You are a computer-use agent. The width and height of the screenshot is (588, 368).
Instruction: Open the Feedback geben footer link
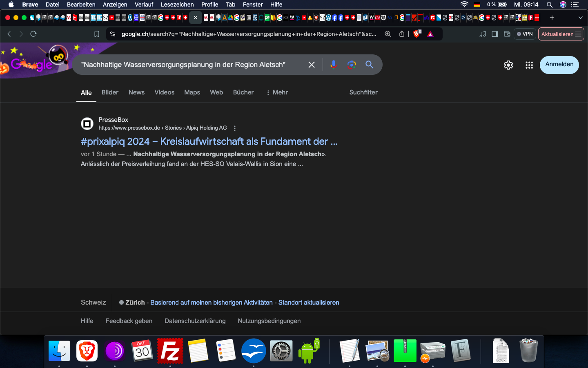pyautogui.click(x=129, y=321)
